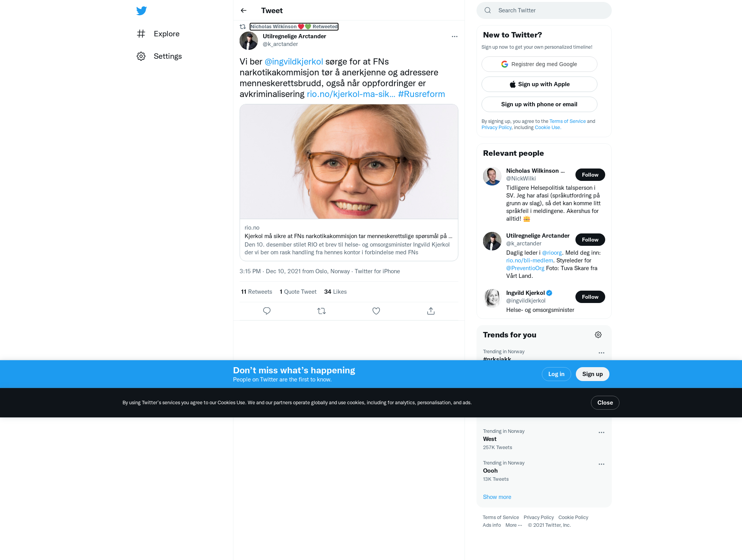Click the Search Twitter field

(544, 10)
